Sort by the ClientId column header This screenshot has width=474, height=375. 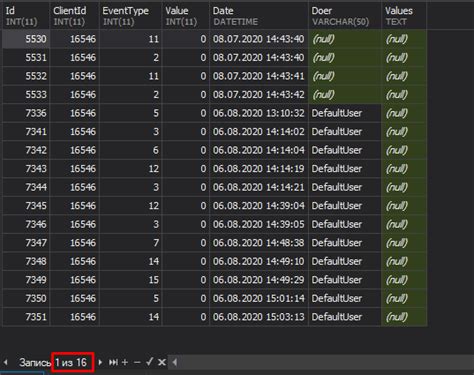tap(74, 16)
